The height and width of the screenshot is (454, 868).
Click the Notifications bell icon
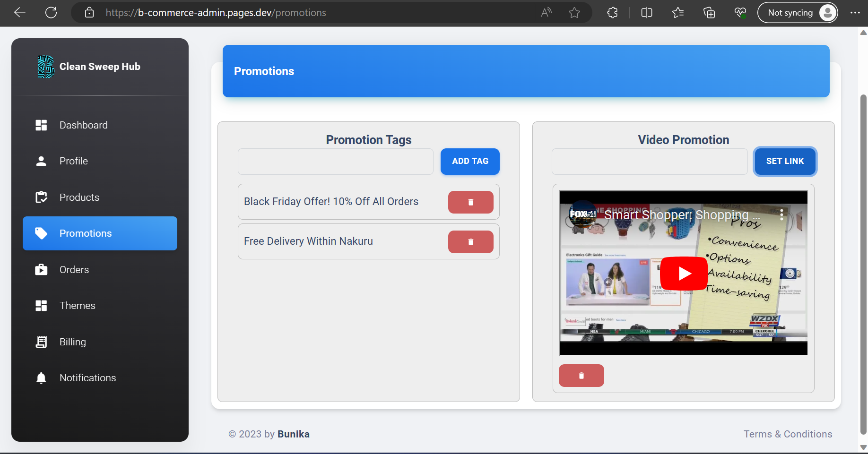(41, 377)
